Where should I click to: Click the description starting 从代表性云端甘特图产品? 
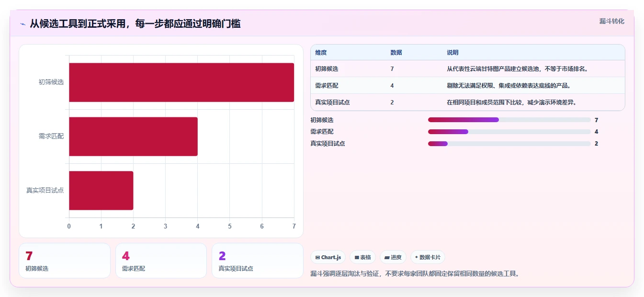[517, 69]
